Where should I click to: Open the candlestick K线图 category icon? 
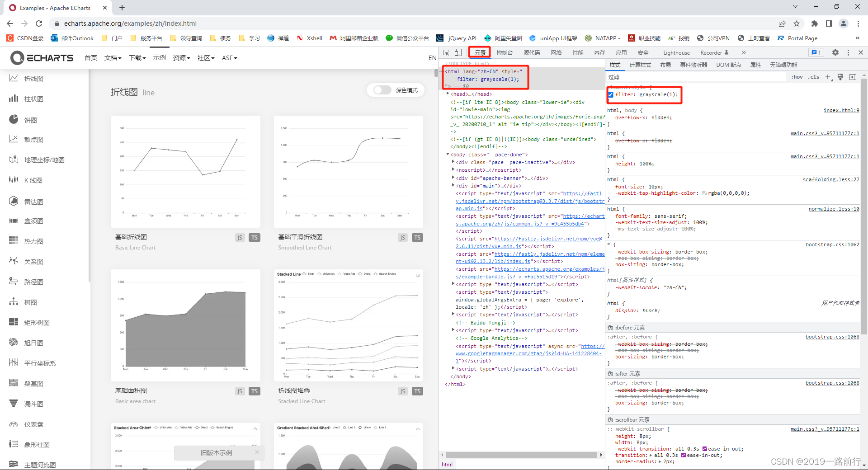click(x=14, y=180)
